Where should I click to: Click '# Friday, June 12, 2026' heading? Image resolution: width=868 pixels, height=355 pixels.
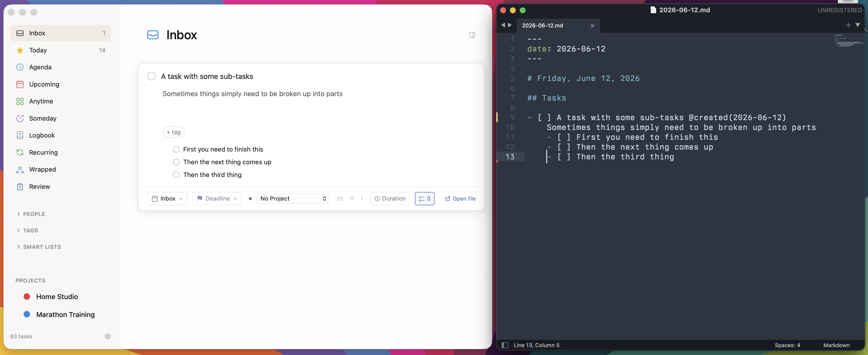(x=583, y=78)
